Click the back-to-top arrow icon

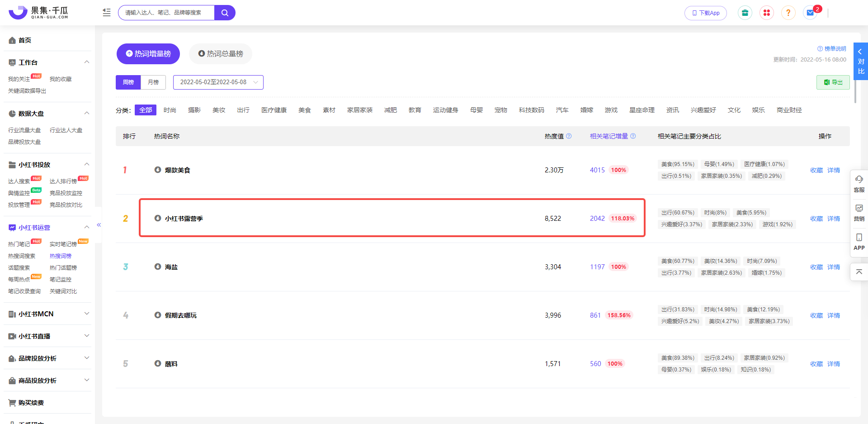pos(859,272)
